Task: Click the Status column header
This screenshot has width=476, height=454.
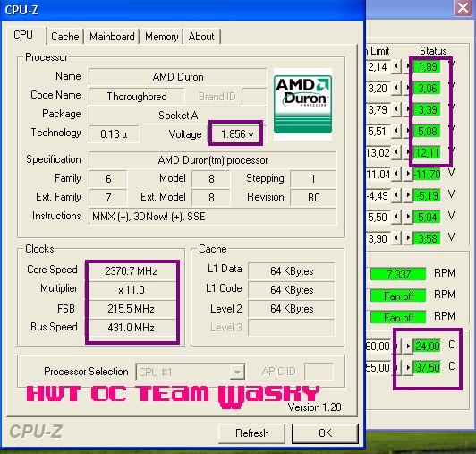Action: coord(433,51)
